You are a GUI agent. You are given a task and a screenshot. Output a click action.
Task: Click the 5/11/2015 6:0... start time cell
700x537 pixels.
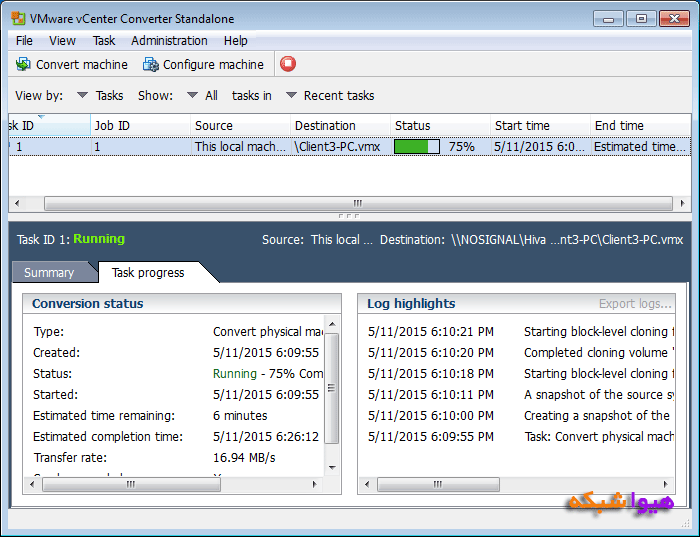click(541, 146)
